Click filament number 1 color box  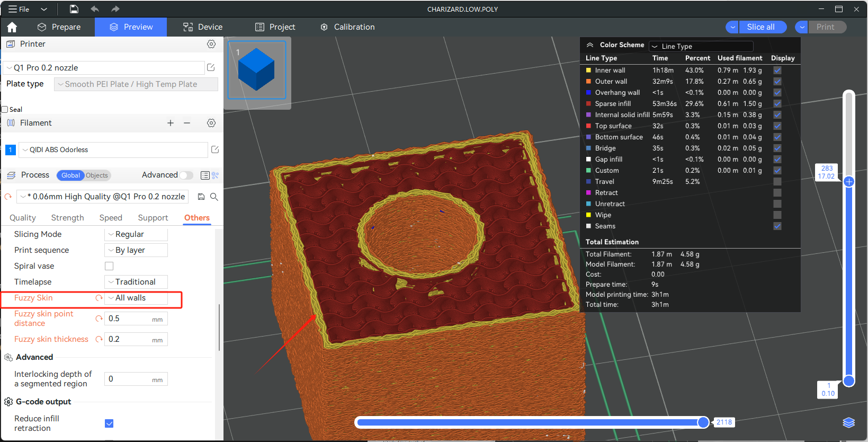10,150
